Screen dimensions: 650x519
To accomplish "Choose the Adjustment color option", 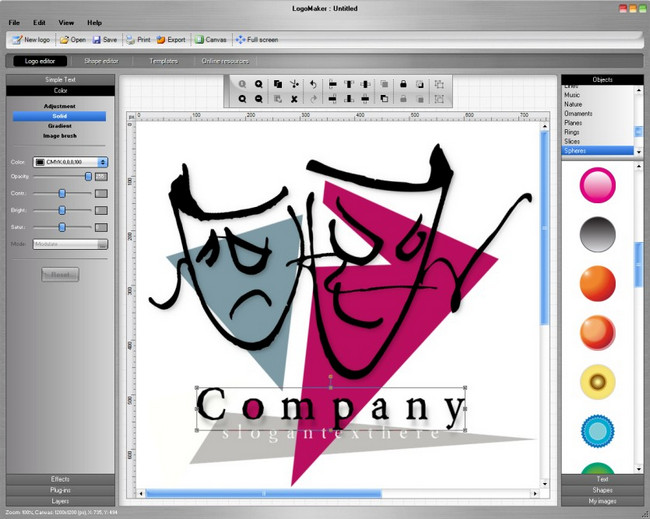I will (60, 106).
